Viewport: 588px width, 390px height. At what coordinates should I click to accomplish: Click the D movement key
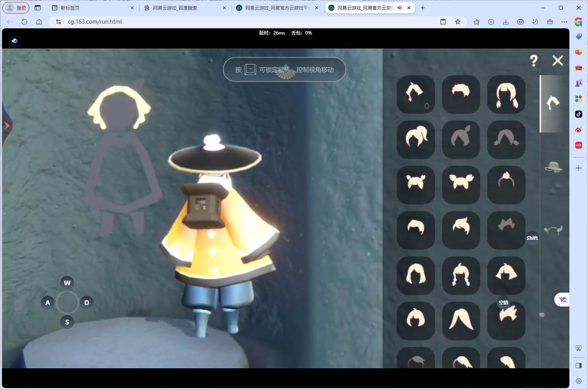86,303
